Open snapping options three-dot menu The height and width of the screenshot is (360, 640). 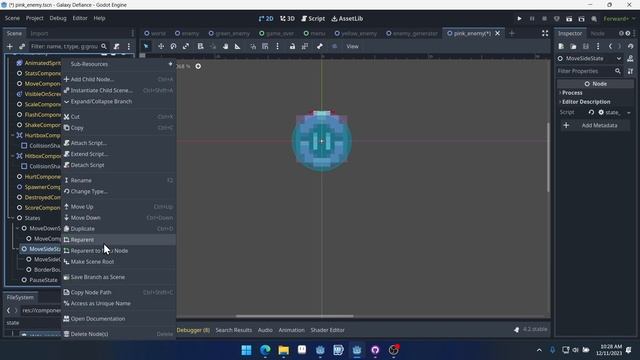click(278, 47)
